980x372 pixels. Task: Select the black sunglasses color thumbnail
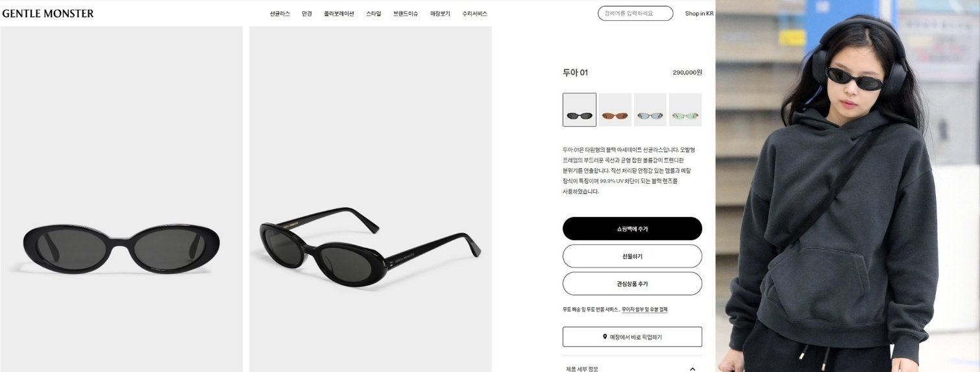[580, 110]
